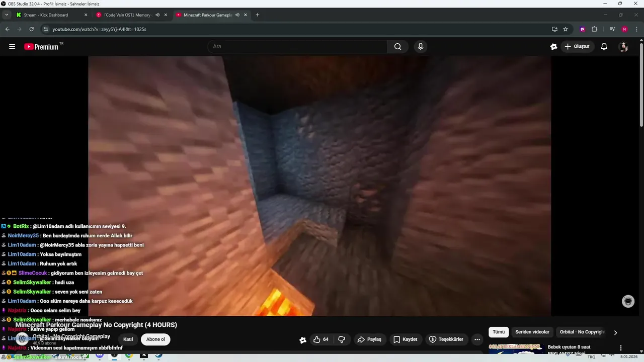644x362 pixels.
Task: Reload the YouTube page
Action: (x=31, y=29)
